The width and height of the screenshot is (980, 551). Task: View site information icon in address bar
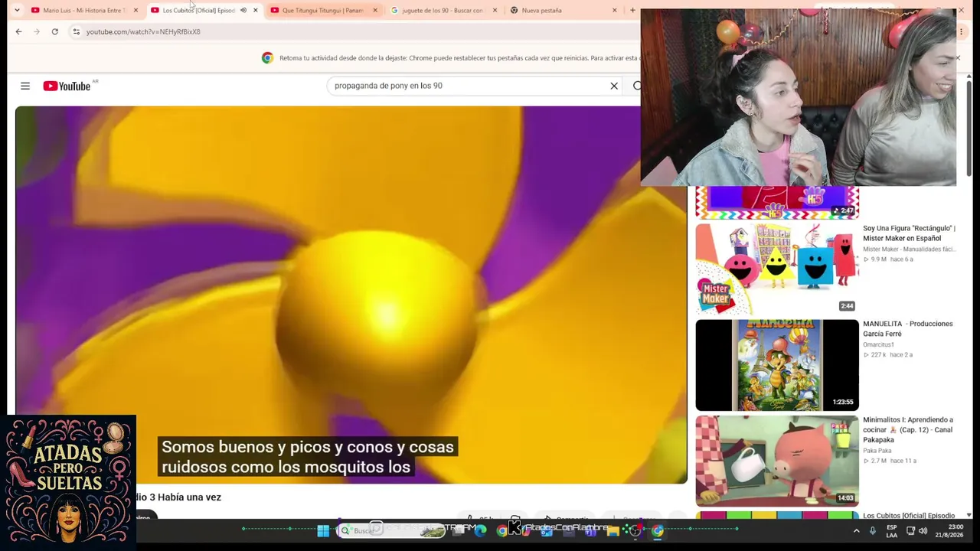pos(76,31)
